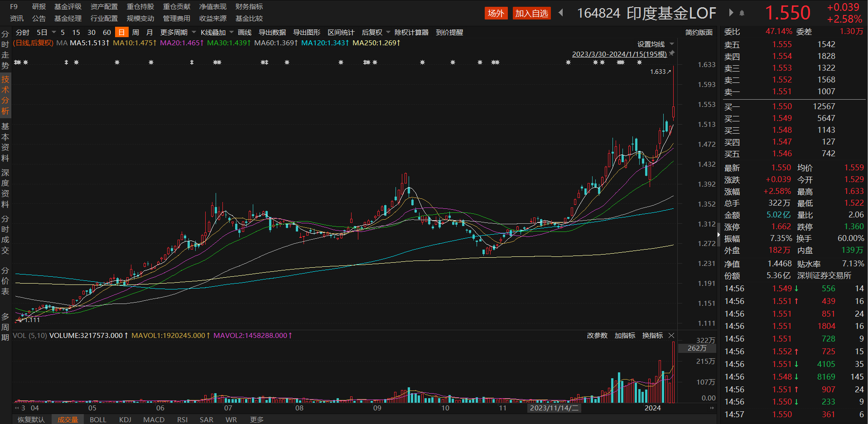Screen dimensions: 868x424
Task: Click the 2023/3/30-2024/1/15 date range link
Action: 619,54
